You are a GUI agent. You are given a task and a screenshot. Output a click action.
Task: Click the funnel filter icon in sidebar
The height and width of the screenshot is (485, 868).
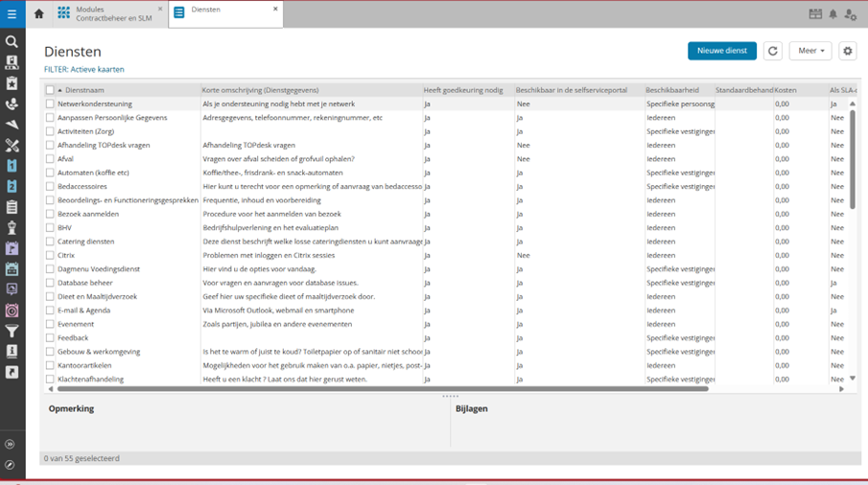12,332
